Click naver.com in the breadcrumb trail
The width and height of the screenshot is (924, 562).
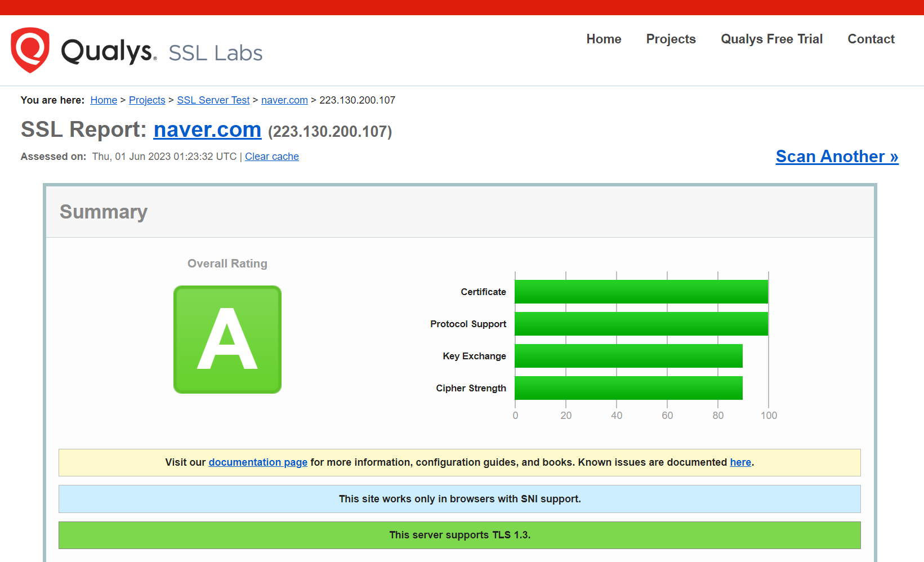click(x=284, y=100)
